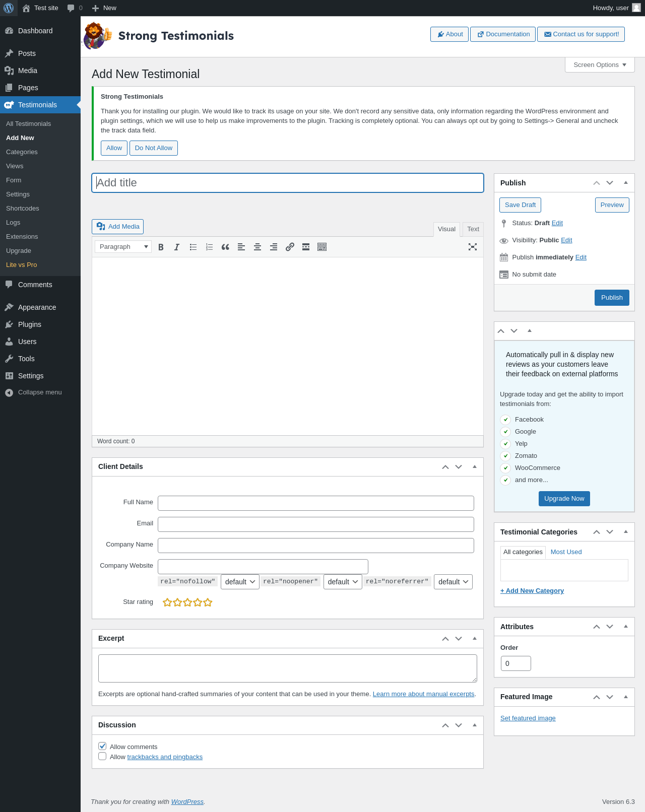Toggle bold formatting in editor toolbar

click(161, 247)
